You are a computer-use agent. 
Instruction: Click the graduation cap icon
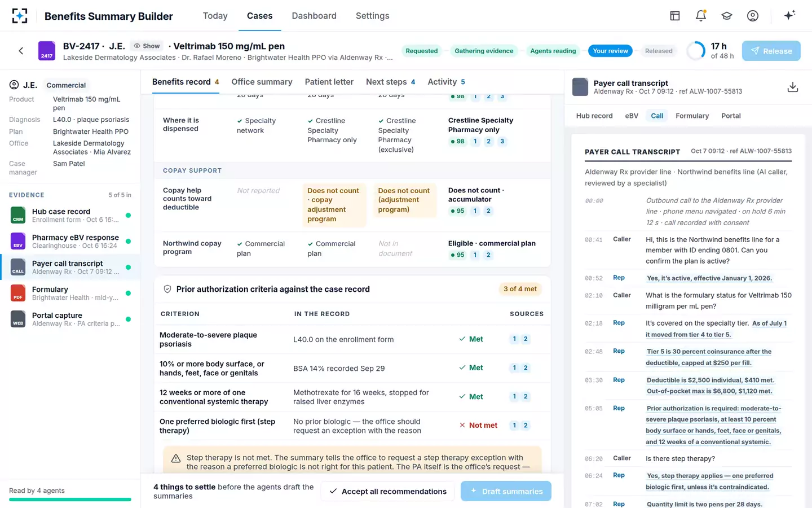(x=727, y=16)
